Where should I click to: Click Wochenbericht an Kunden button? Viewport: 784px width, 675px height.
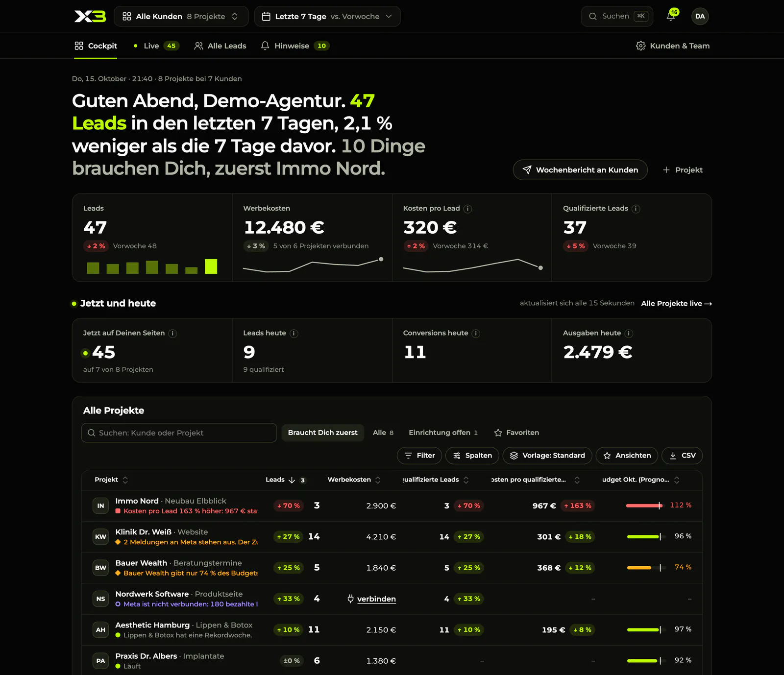[580, 170]
